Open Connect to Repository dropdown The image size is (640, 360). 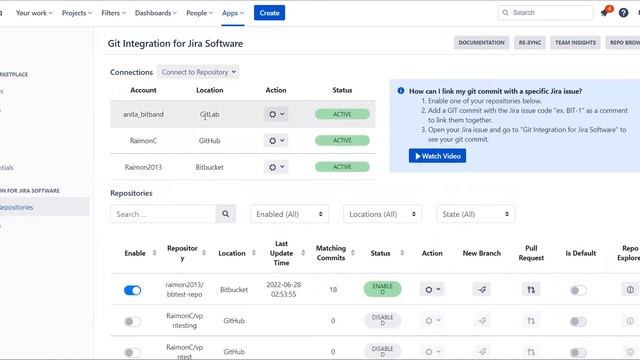pyautogui.click(x=198, y=72)
